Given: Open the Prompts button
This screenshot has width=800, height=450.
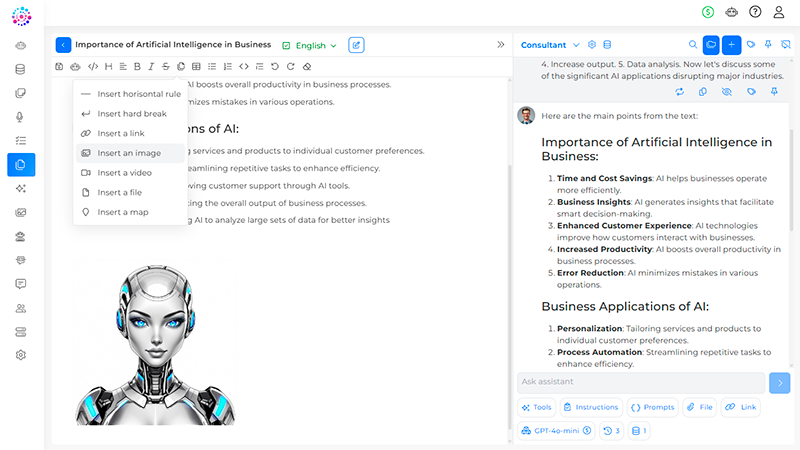Looking at the screenshot, I should pyautogui.click(x=652, y=407).
